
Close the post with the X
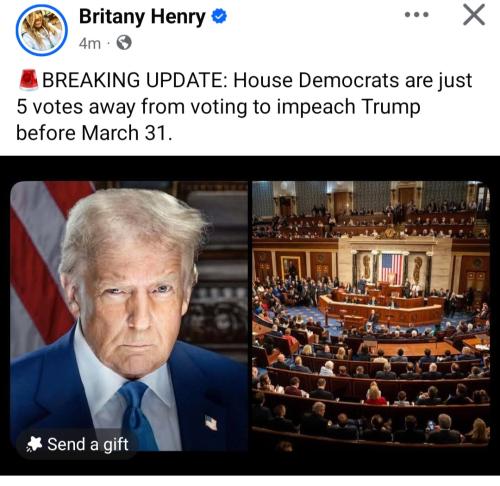(x=474, y=15)
